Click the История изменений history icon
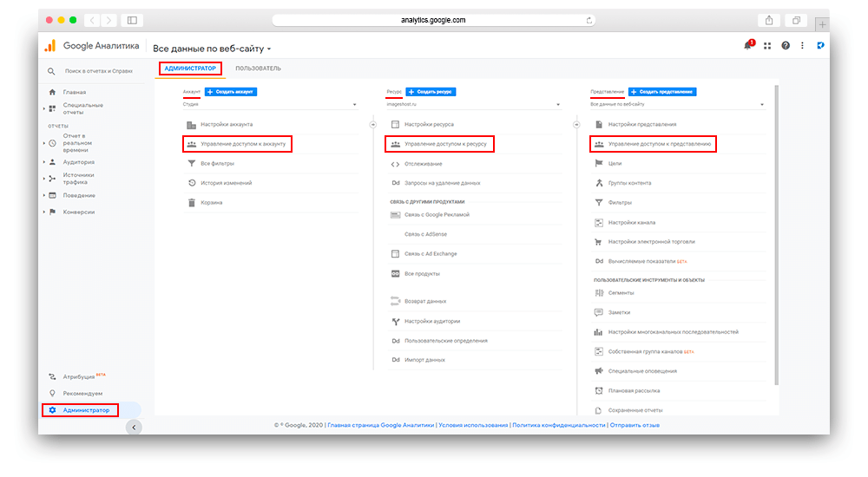868x477 pixels. point(192,183)
